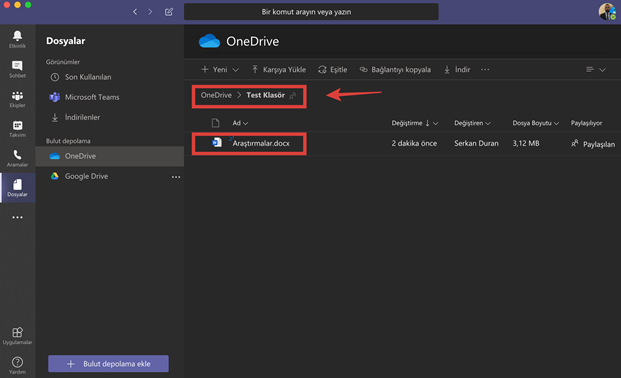This screenshot has width=621, height=378.
Task: Click 2 dakika önce modified cell
Action: pyautogui.click(x=414, y=143)
